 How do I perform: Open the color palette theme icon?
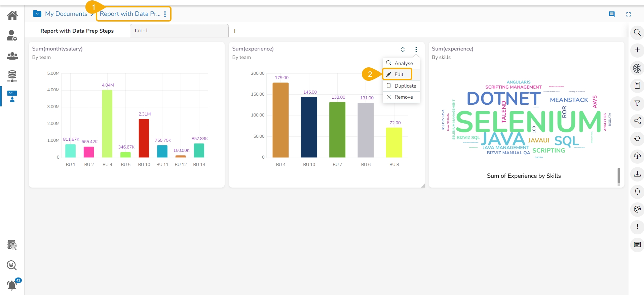click(637, 209)
